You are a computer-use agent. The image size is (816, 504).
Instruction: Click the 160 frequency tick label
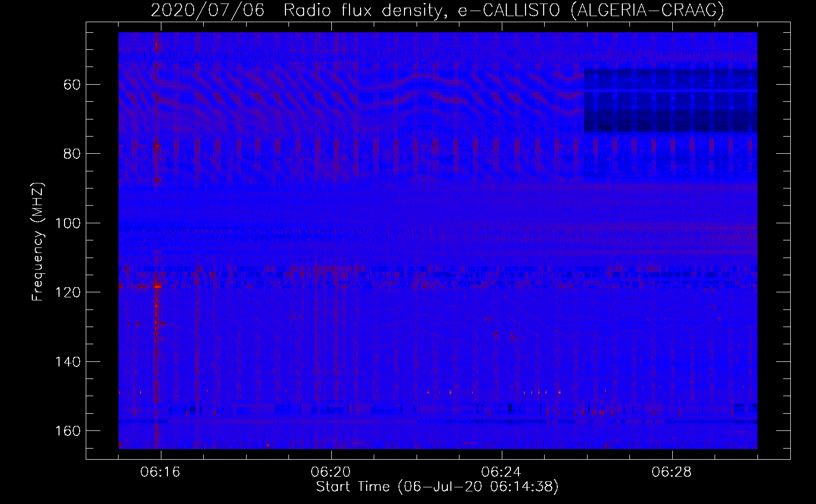click(x=67, y=431)
